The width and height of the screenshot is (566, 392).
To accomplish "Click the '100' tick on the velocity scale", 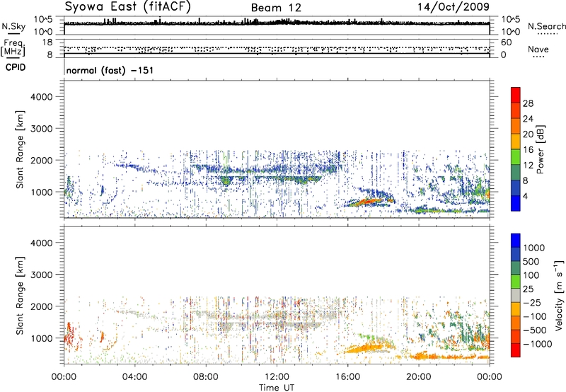I will tap(531, 275).
